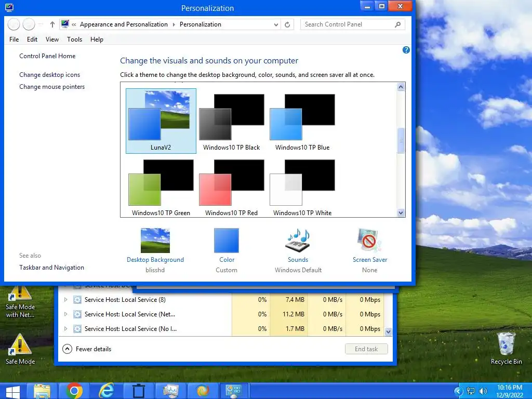532x399 pixels.
Task: Apply the Windows10 TP Red theme
Action: [231, 187]
